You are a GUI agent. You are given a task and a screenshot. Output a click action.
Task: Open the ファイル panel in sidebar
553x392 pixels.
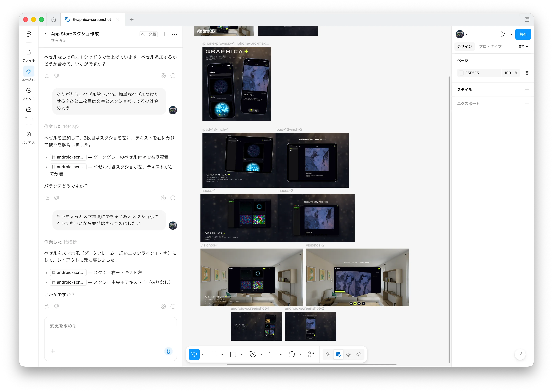(x=29, y=55)
